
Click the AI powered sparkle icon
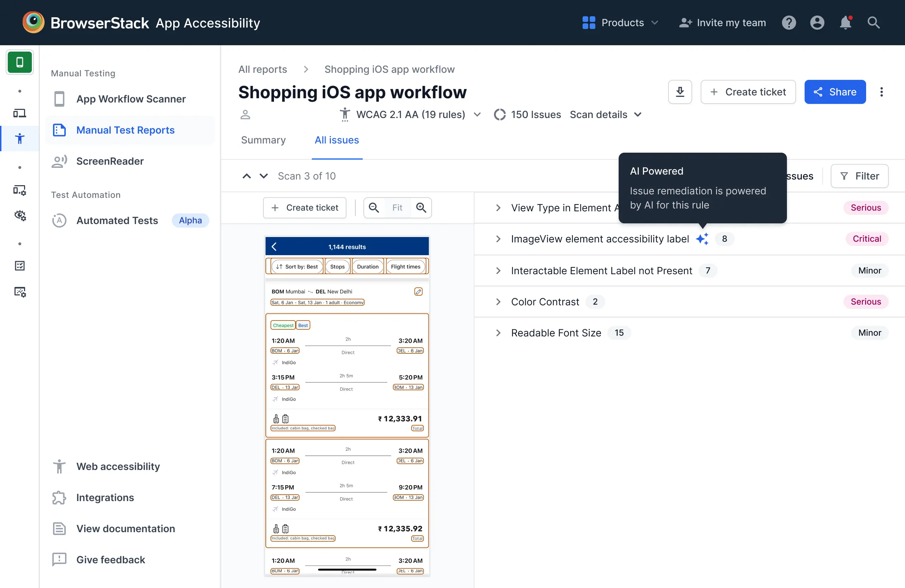[x=702, y=239]
